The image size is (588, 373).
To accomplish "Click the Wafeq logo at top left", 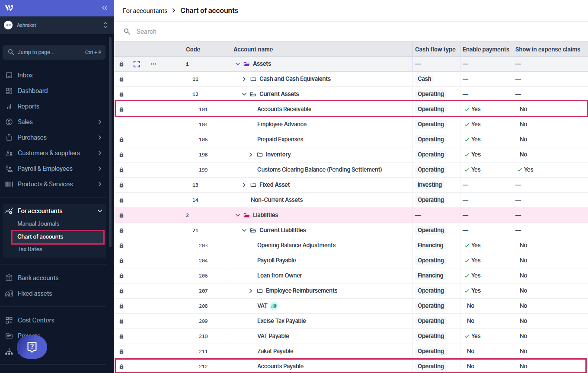I will pyautogui.click(x=9, y=8).
